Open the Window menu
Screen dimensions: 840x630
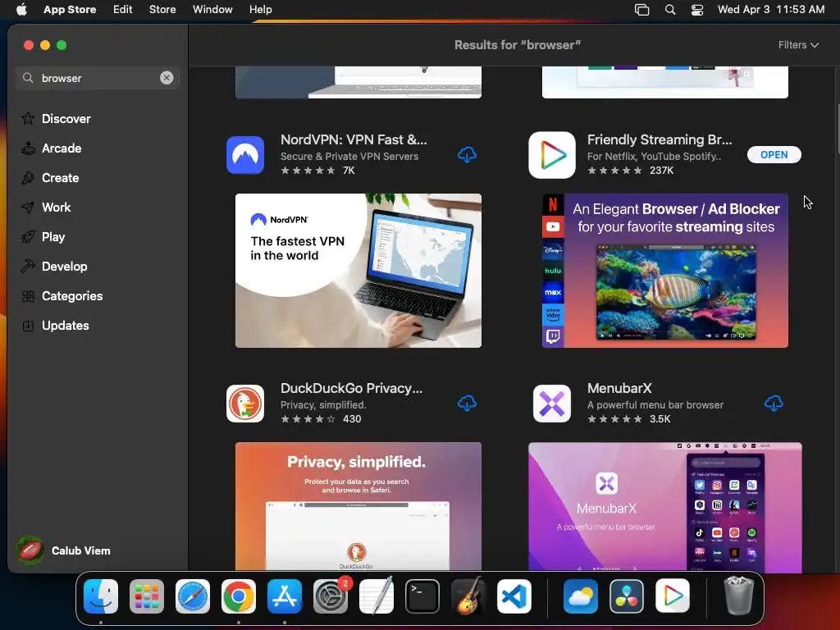click(x=212, y=9)
